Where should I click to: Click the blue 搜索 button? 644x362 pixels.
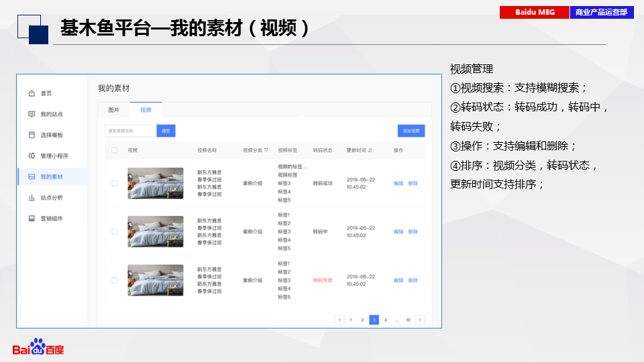pyautogui.click(x=166, y=131)
